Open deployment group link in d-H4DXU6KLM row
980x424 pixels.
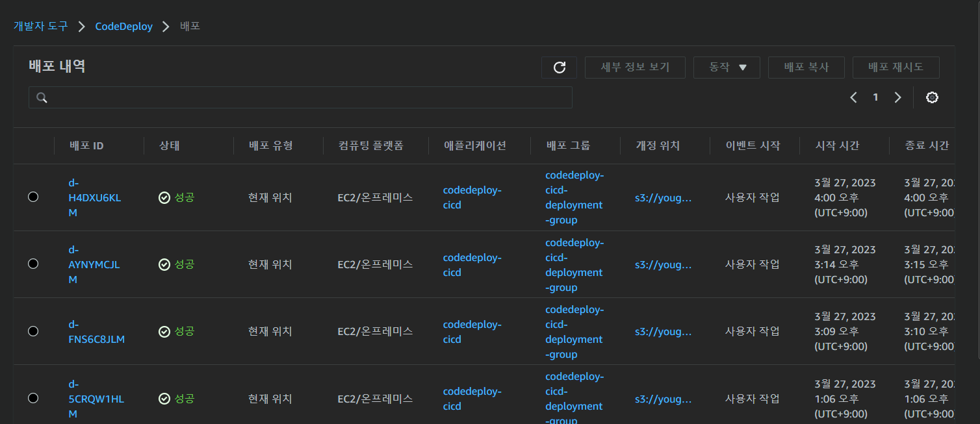[x=574, y=197]
